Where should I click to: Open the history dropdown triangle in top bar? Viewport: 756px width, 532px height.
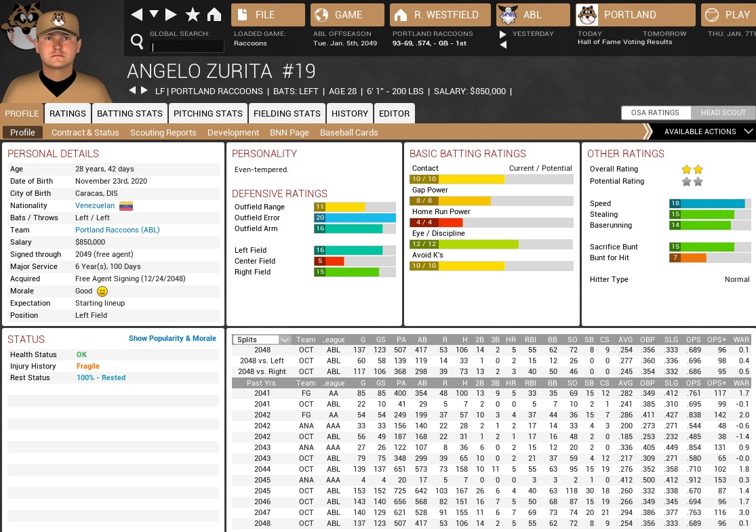click(x=154, y=14)
